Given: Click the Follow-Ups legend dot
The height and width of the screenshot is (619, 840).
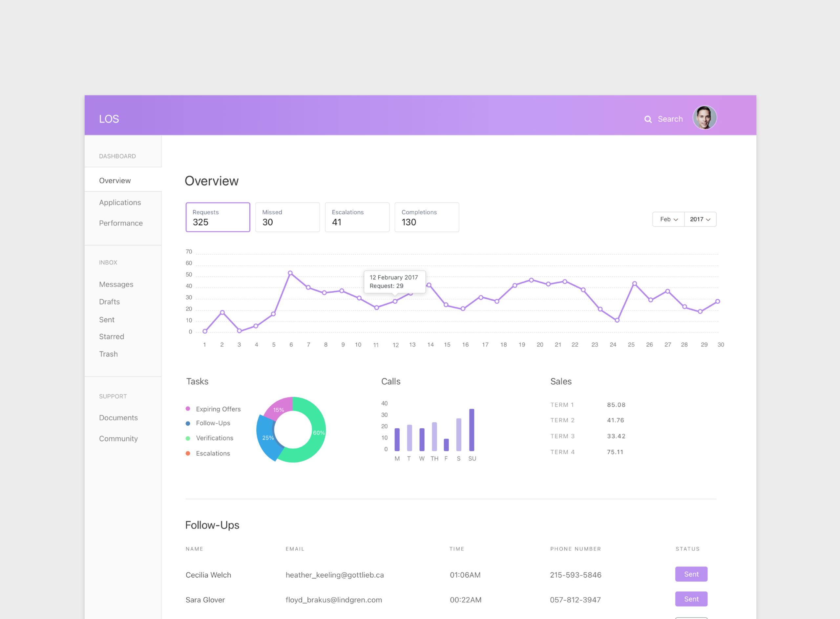Looking at the screenshot, I should tap(188, 423).
